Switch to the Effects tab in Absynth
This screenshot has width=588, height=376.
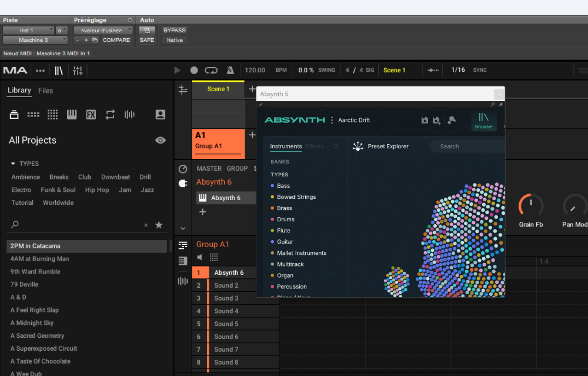(314, 147)
